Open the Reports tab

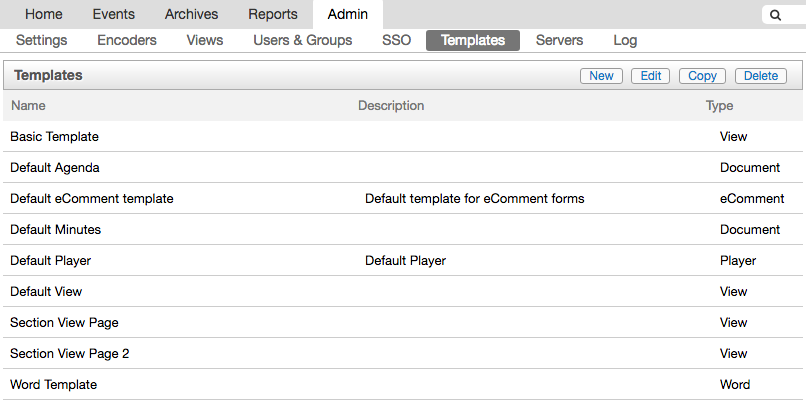tap(272, 14)
